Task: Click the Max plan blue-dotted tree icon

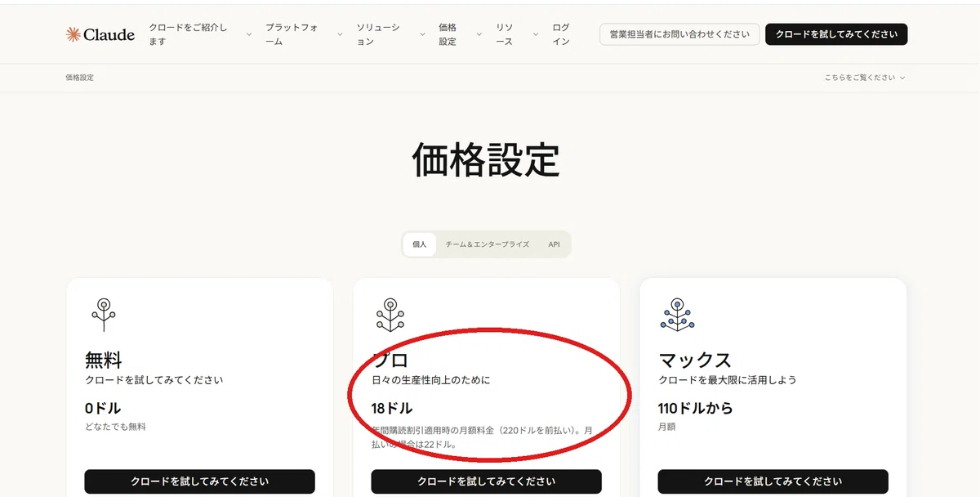Action: click(x=677, y=315)
